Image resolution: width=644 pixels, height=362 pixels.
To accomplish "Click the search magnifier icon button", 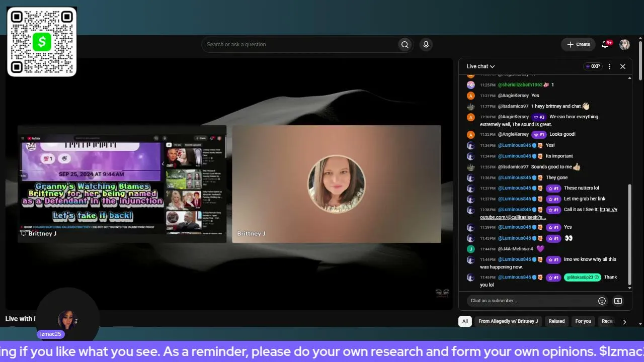I will coord(405,45).
